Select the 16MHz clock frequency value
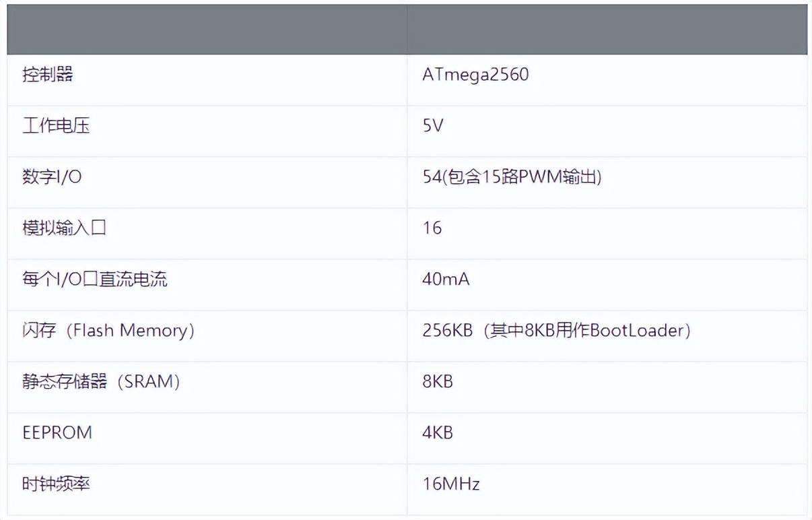Screen dimensions: 812x520 pos(451,484)
